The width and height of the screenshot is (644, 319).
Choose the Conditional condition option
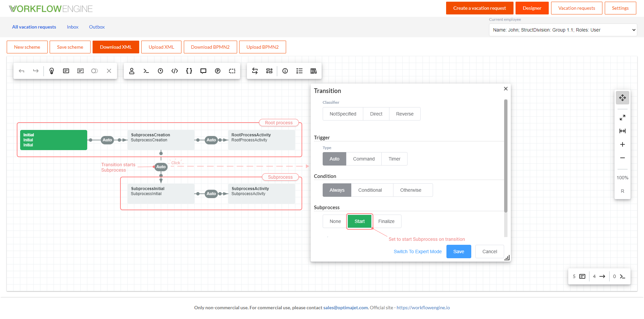pyautogui.click(x=370, y=190)
